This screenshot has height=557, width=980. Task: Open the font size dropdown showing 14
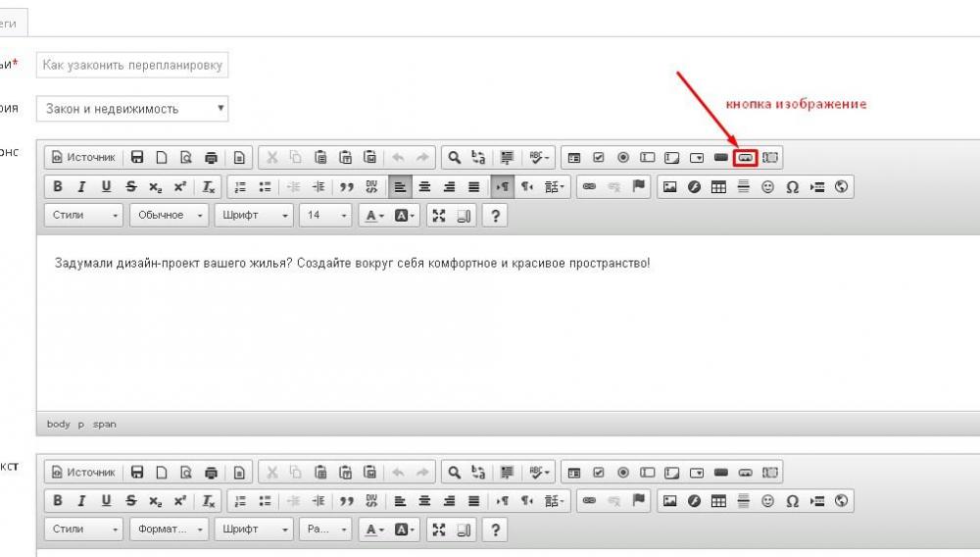(324, 216)
